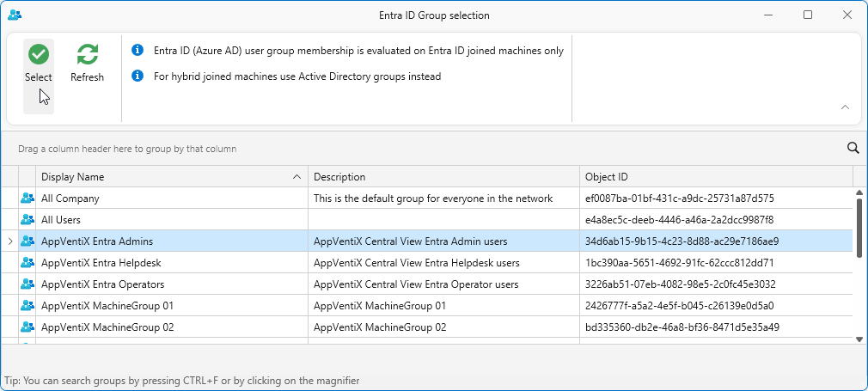The image size is (868, 391).
Task: Click the scrollbar up arrow
Action: (x=859, y=192)
